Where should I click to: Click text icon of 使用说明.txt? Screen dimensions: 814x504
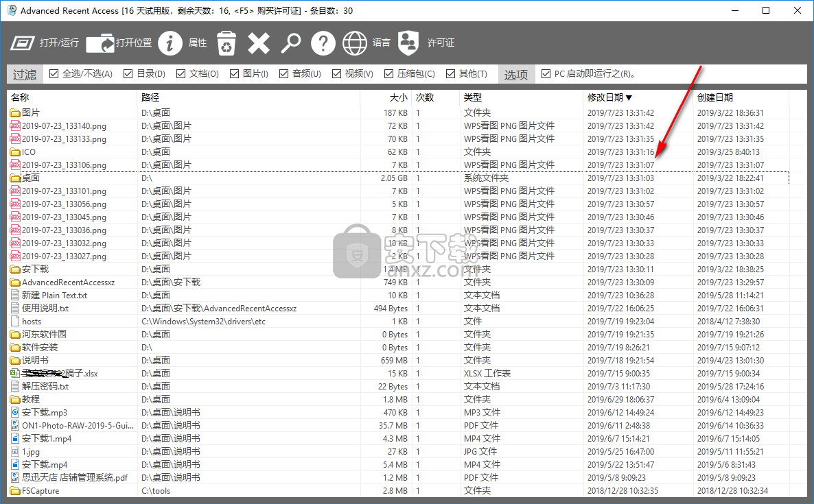tap(15, 308)
